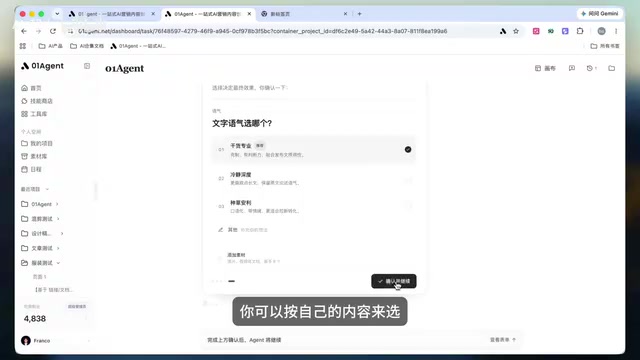Open 技能商店 skill store in sidebar
The width and height of the screenshot is (640, 360).
(37, 101)
